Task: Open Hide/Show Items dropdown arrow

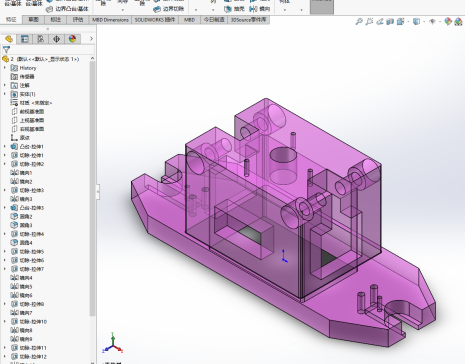Action: 440,22
